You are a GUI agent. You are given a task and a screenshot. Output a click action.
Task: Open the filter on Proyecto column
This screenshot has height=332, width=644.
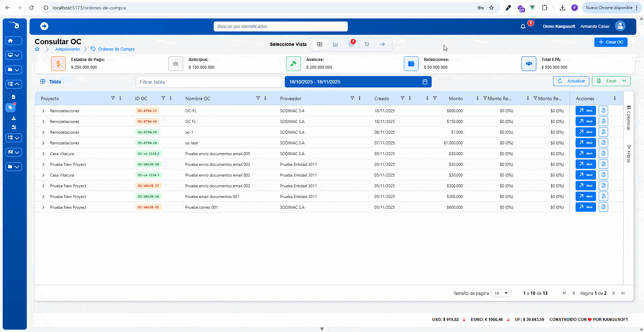click(x=113, y=98)
